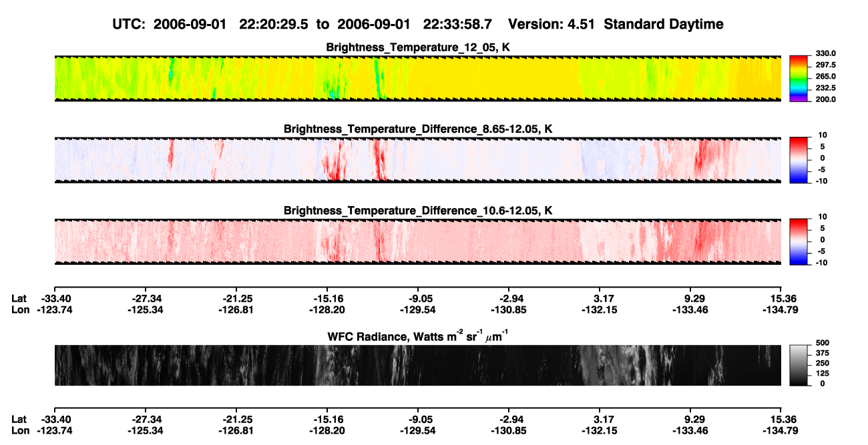
Task: Click the WFC Radiance grayscale colorbar
Action: click(798, 365)
